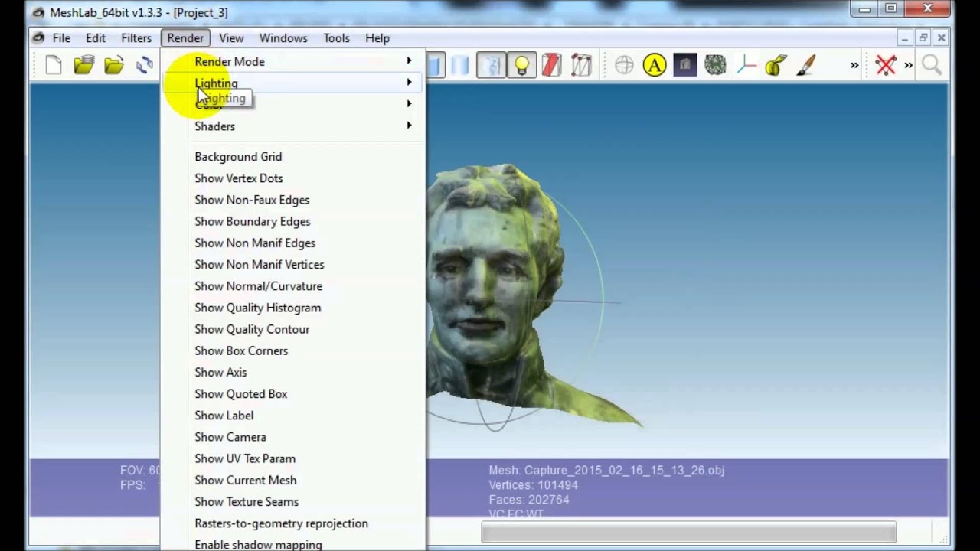Viewport: 980px width, 551px height.
Task: Click the wireframe box vertices toolbar icon
Action: [581, 66]
